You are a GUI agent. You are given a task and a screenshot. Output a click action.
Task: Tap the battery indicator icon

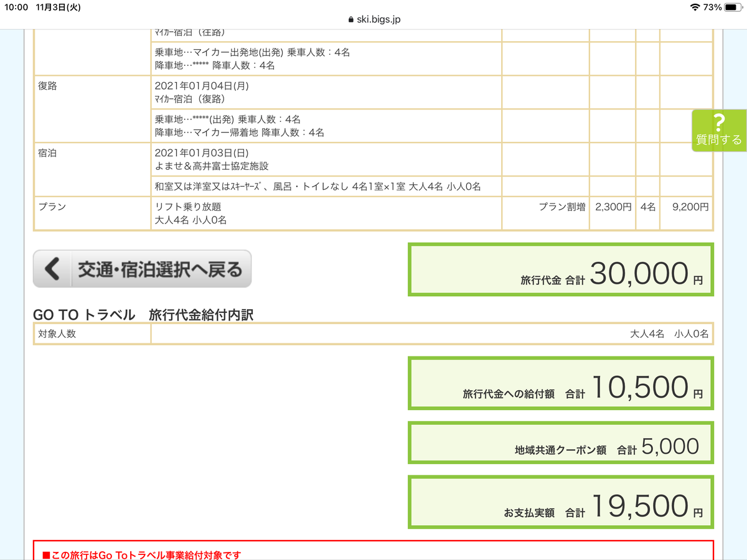point(733,7)
